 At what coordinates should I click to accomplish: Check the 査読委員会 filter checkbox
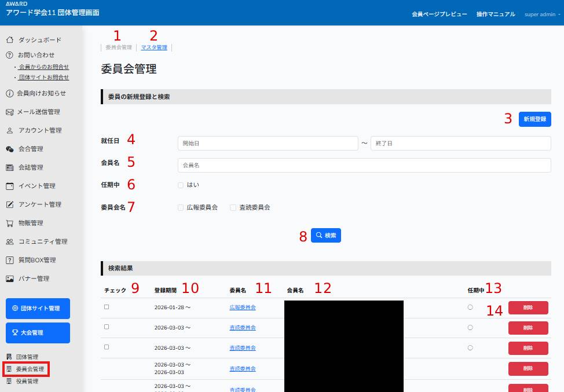pos(233,207)
